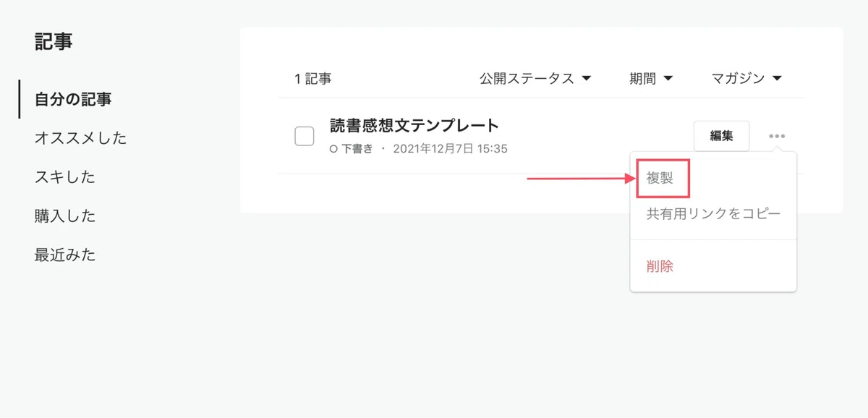Go to オススメした section
The height and width of the screenshot is (418, 868).
point(80,138)
